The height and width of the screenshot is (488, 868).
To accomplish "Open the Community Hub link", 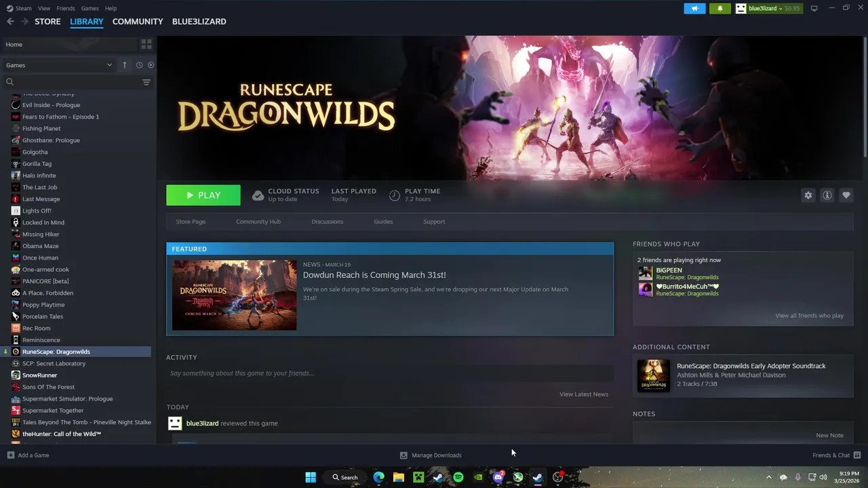I will coord(258,222).
